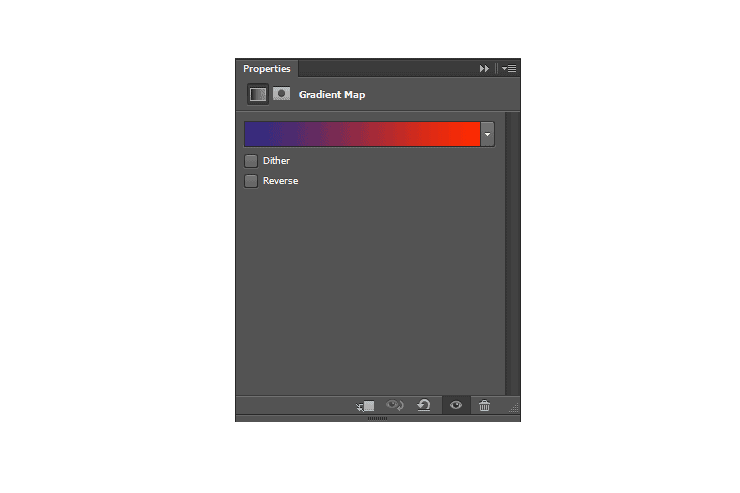Click the Dither label text
Image resolution: width=740 pixels, height=493 pixels.
point(277,161)
